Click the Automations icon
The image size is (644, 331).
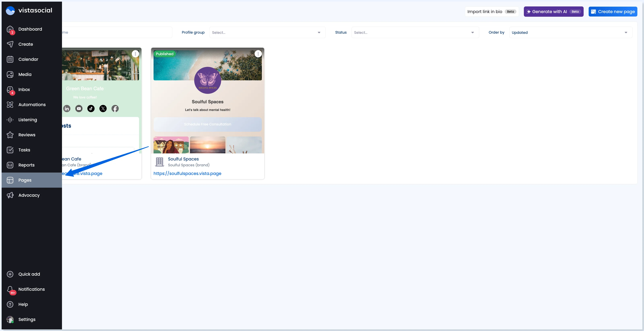10,104
